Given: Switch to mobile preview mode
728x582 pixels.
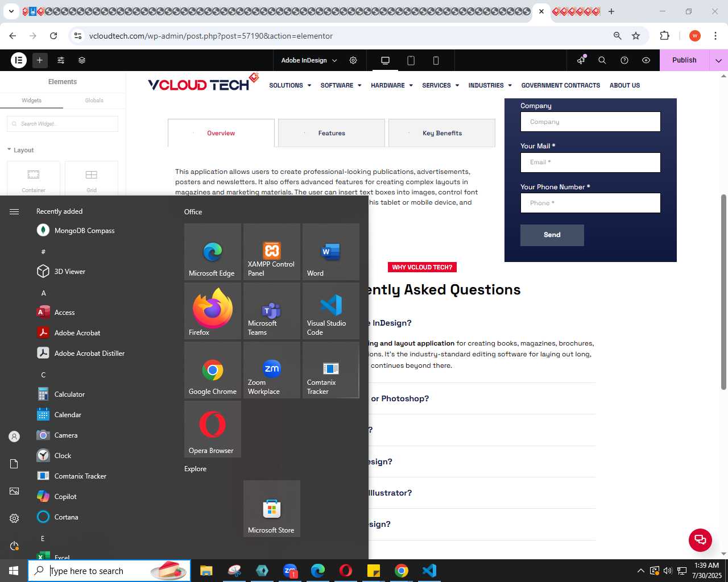Looking at the screenshot, I should coord(436,60).
